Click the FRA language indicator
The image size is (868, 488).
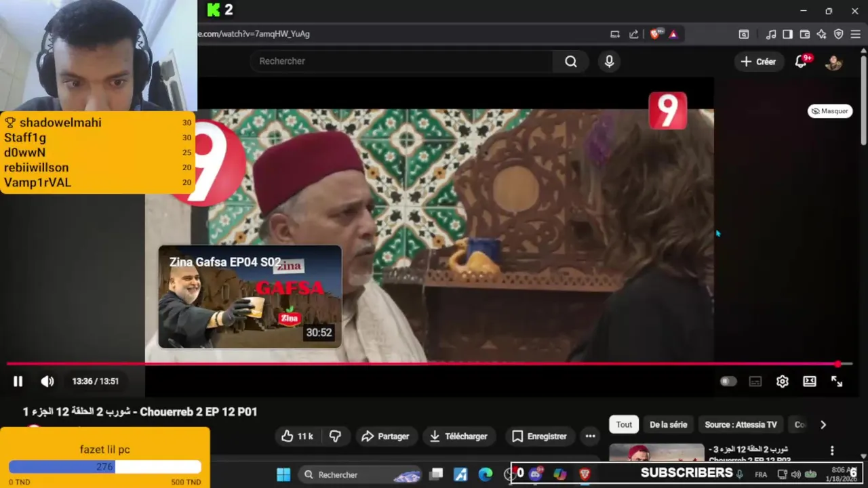coord(761,474)
